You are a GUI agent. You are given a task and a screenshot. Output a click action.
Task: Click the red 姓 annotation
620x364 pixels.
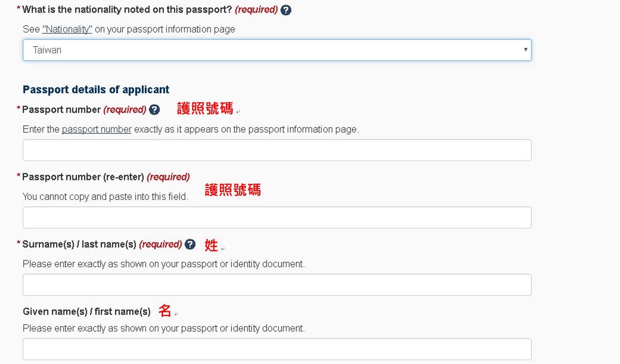[211, 245]
